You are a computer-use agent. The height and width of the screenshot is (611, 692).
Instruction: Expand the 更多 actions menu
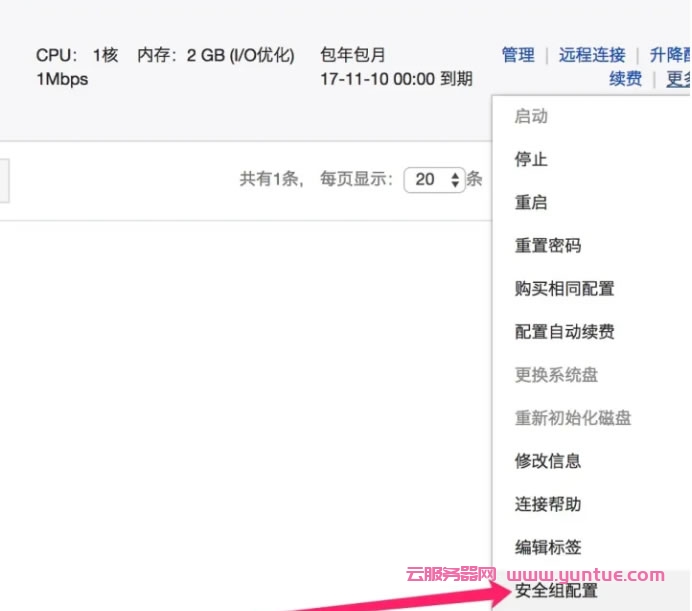click(x=678, y=79)
